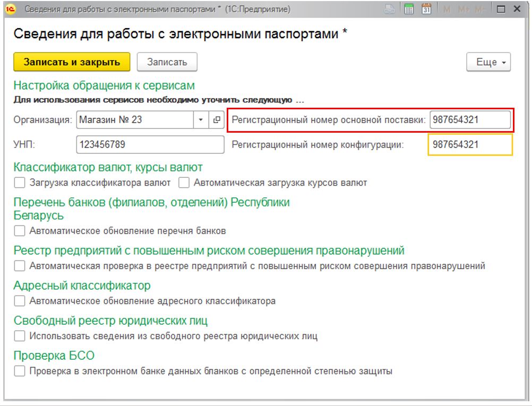The image size is (532, 406).
Task: Expand the Организация dropdown list
Action: [201, 120]
